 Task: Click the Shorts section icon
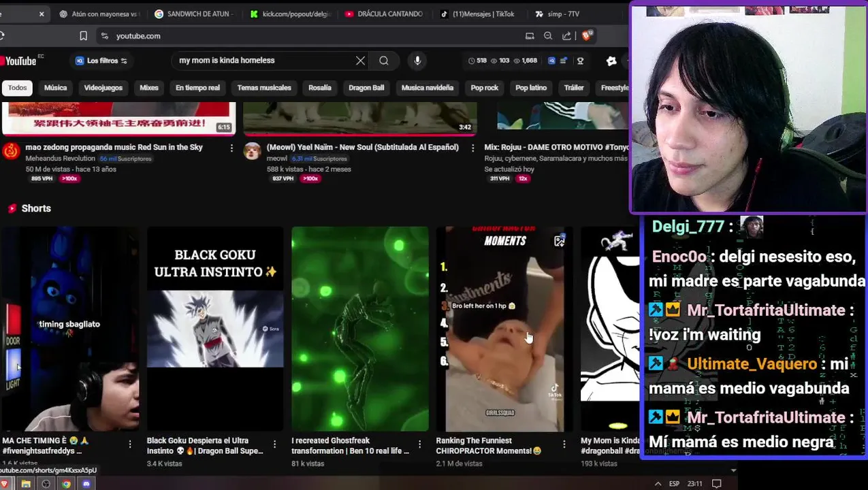coord(12,208)
